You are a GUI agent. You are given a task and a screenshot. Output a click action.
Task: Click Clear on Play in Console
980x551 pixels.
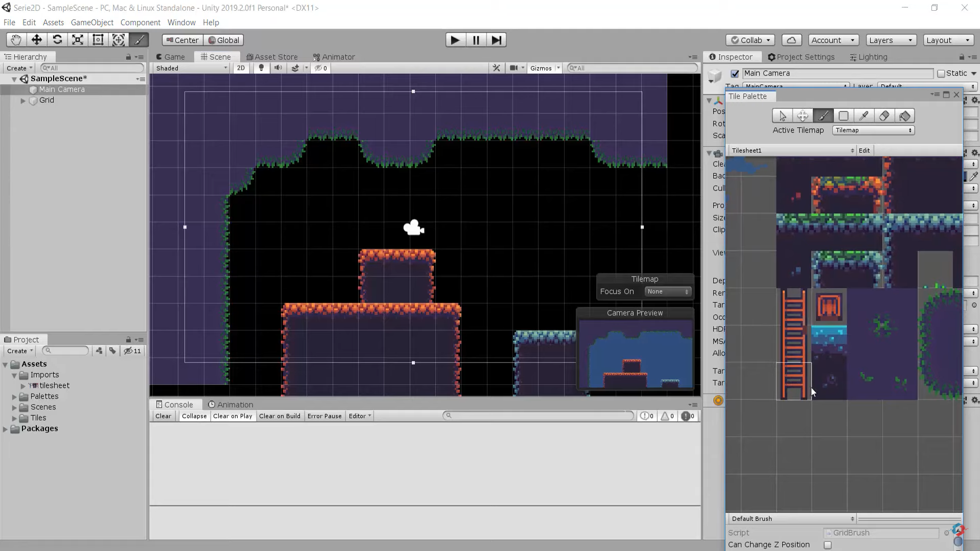tap(232, 416)
